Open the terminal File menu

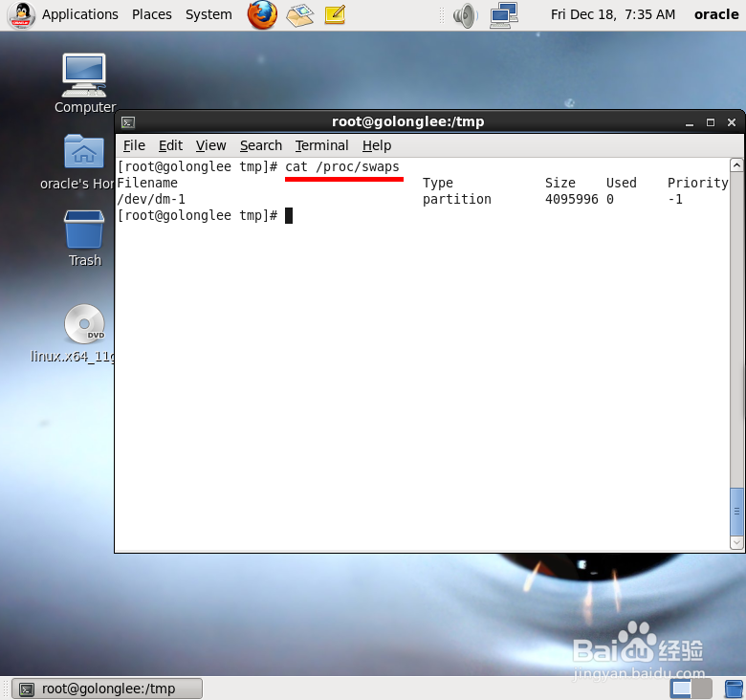[x=134, y=145]
